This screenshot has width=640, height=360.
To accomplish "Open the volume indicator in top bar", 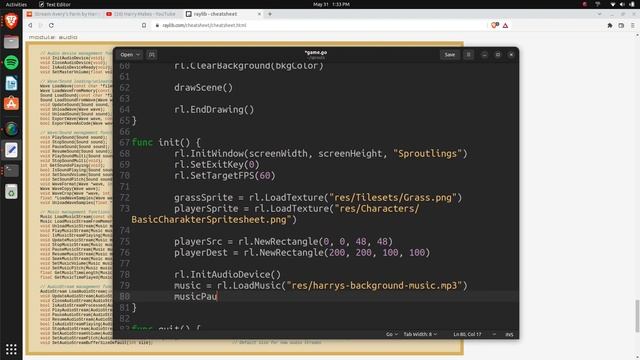I will (622, 4).
